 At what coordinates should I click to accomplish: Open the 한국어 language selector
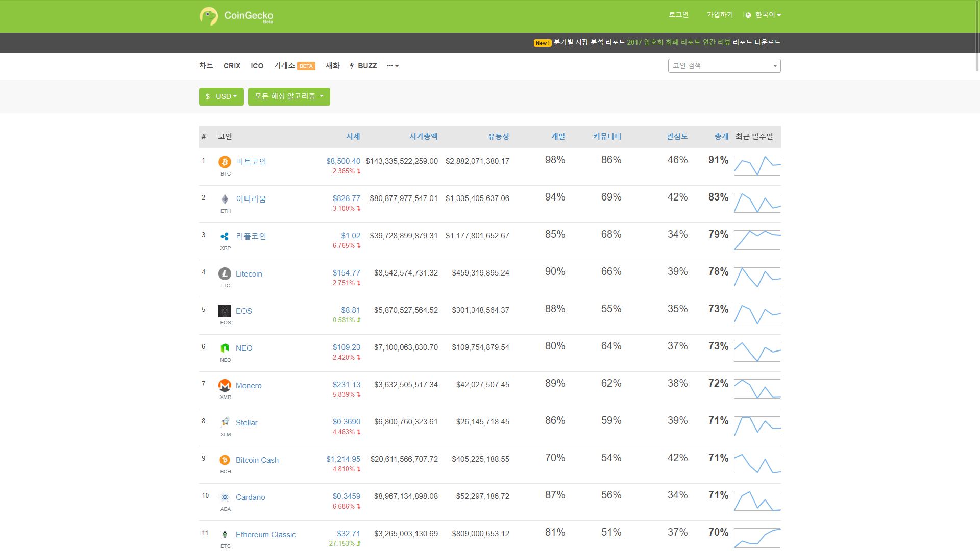763,15
